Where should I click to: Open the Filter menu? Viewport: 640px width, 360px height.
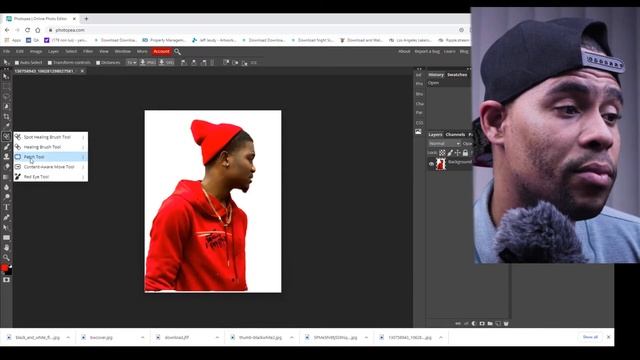tap(88, 51)
